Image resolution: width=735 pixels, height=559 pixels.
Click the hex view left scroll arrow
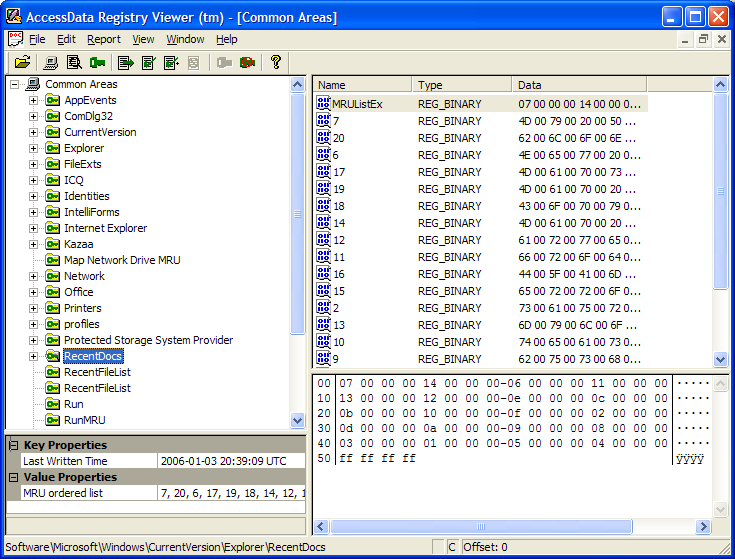coord(321,526)
